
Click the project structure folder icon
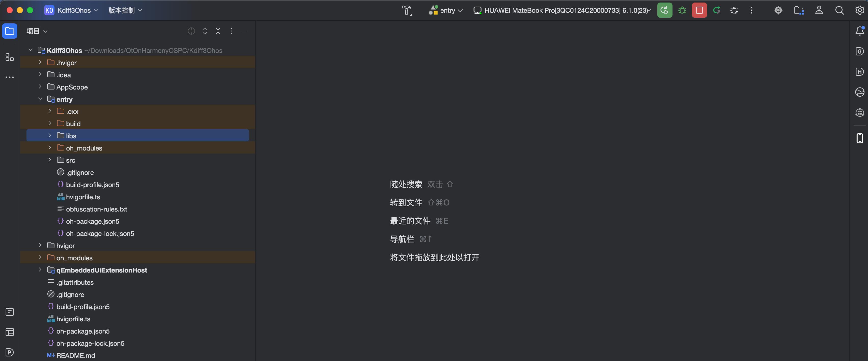tap(799, 10)
